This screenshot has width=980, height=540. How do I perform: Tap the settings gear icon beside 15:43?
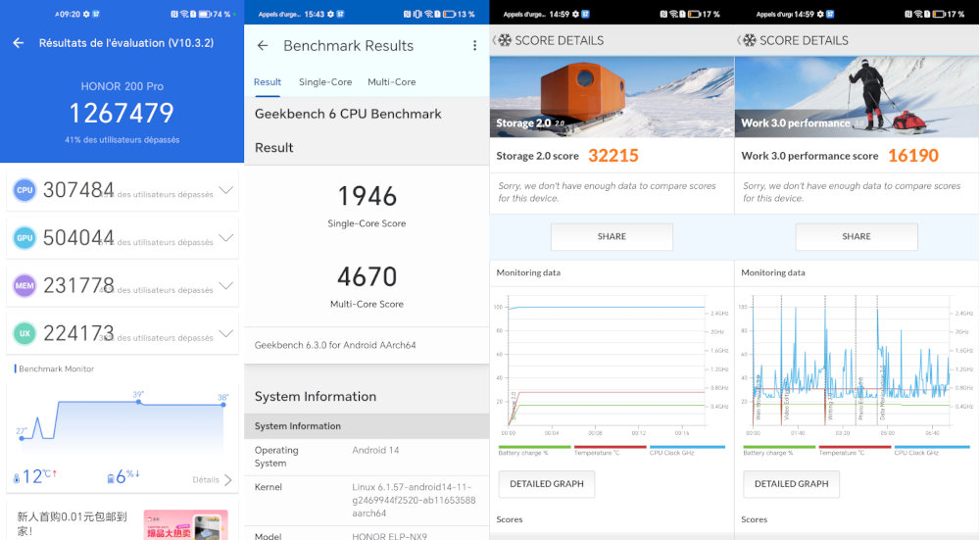[330, 14]
